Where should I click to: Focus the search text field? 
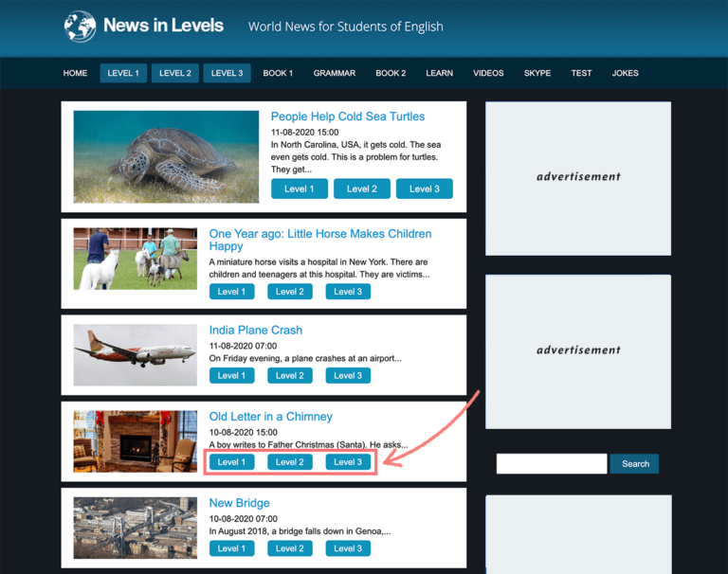tap(551, 464)
